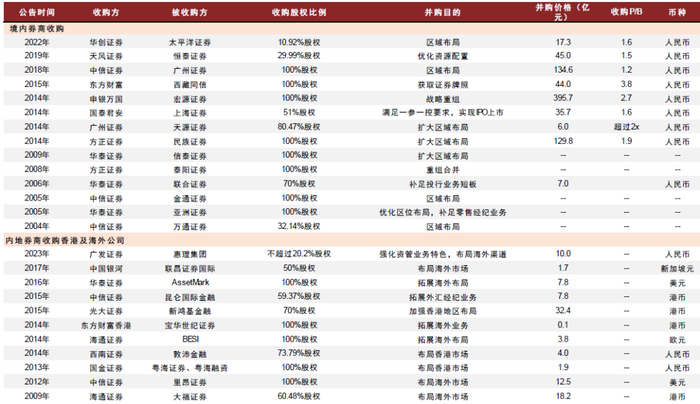This screenshot has width=700, height=404.
Task: Click the 被收购方 column header
Action: [190, 12]
